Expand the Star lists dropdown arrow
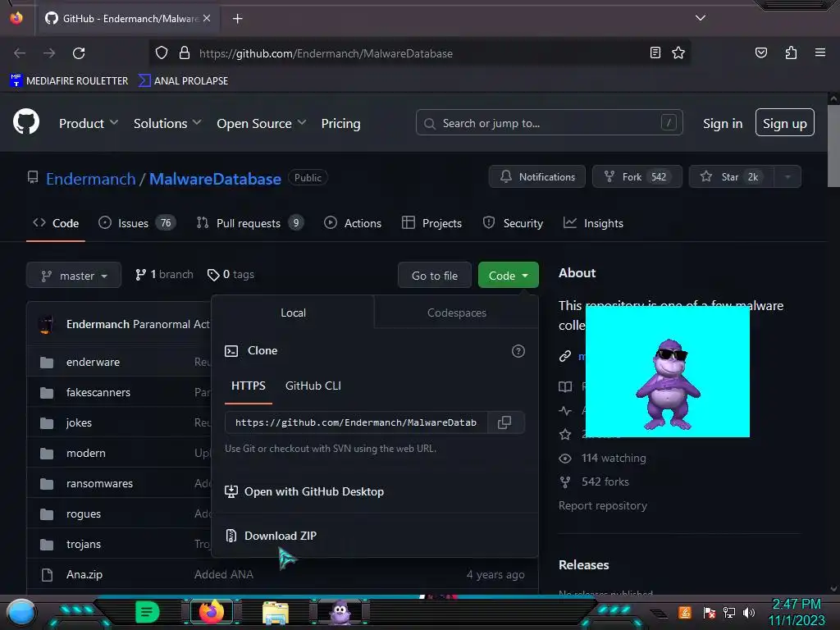The width and height of the screenshot is (840, 630). coord(787,177)
